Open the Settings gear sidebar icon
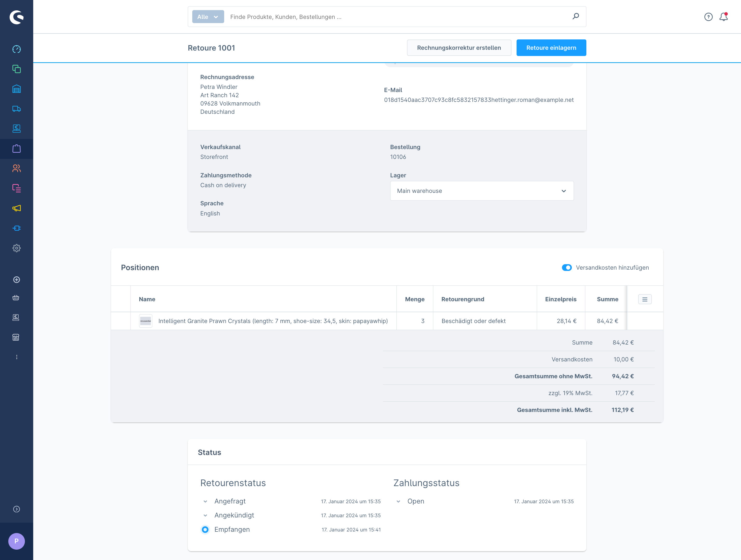Viewport: 741px width, 560px height. coord(16,248)
